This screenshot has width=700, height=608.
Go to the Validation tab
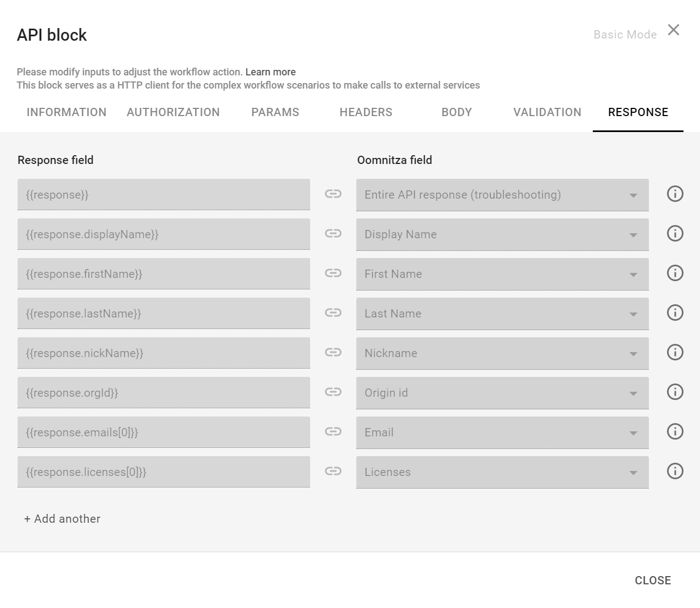pyautogui.click(x=547, y=112)
